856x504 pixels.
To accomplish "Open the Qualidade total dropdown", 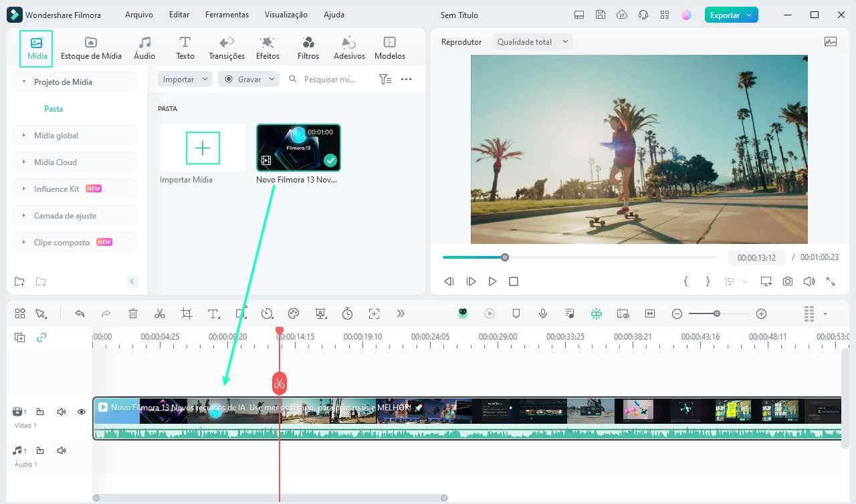I will click(x=533, y=41).
